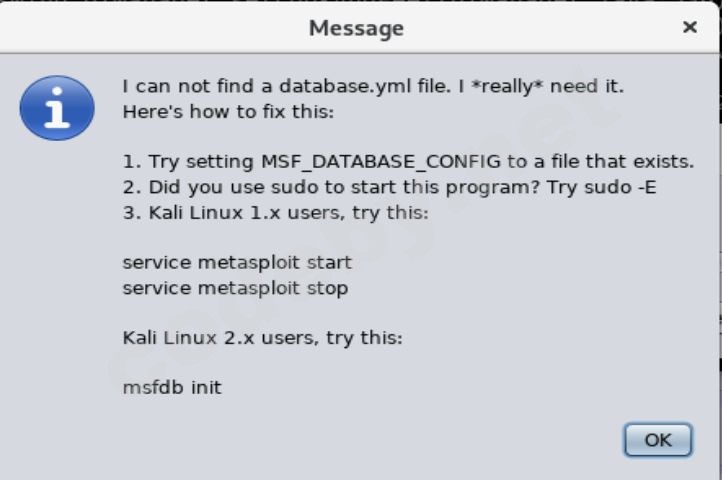Click the OK button

[657, 440]
